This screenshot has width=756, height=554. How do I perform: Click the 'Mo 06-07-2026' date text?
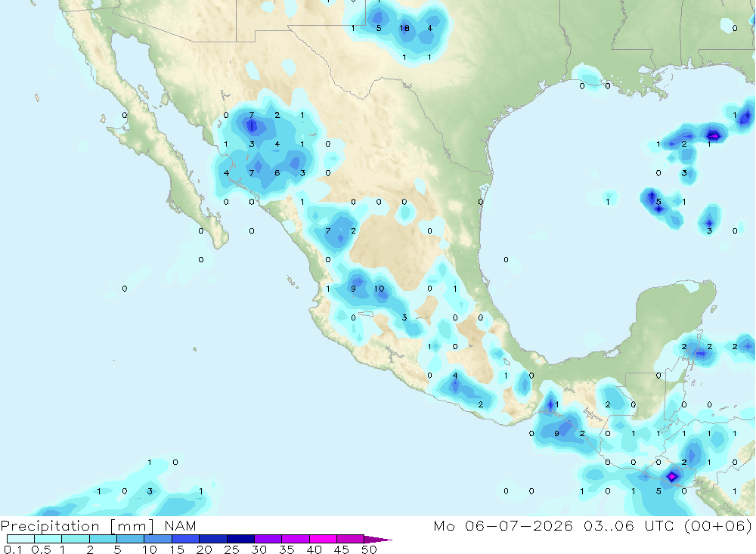pyautogui.click(x=503, y=525)
